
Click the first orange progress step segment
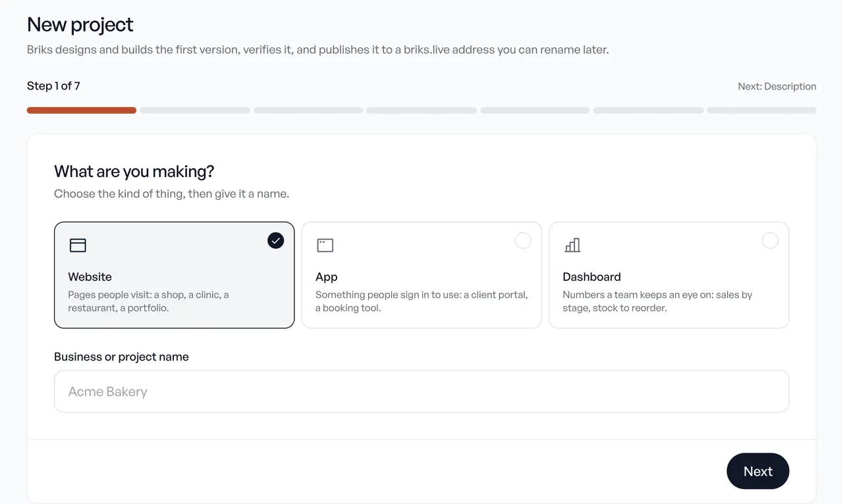(82, 111)
